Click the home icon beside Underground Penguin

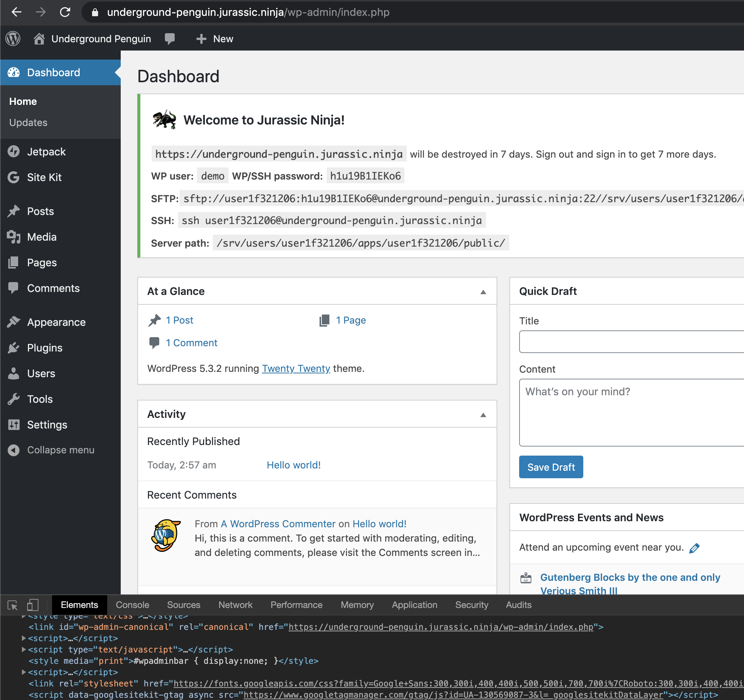[39, 38]
